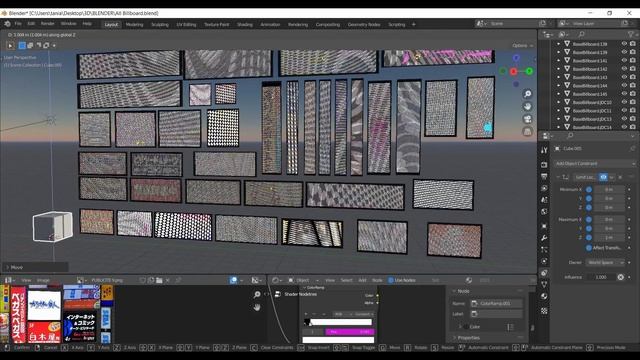This screenshot has height=360, width=640.
Task: Toggle perspective/orthographic grid gizmo
Action: click(x=527, y=132)
